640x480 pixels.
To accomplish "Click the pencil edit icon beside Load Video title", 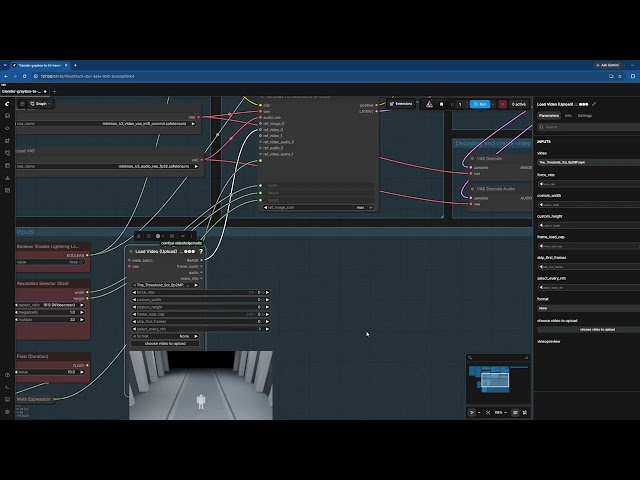I will pyautogui.click(x=594, y=104).
